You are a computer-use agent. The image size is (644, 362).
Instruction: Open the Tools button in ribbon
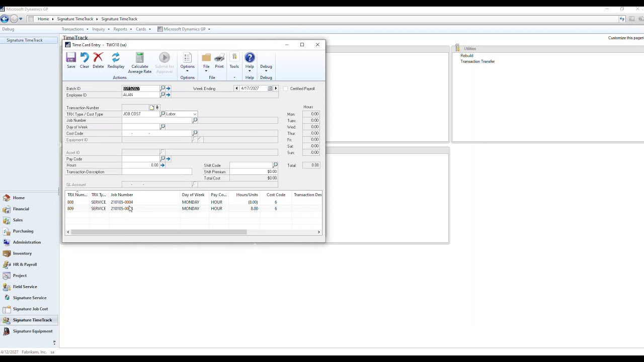pos(234,61)
